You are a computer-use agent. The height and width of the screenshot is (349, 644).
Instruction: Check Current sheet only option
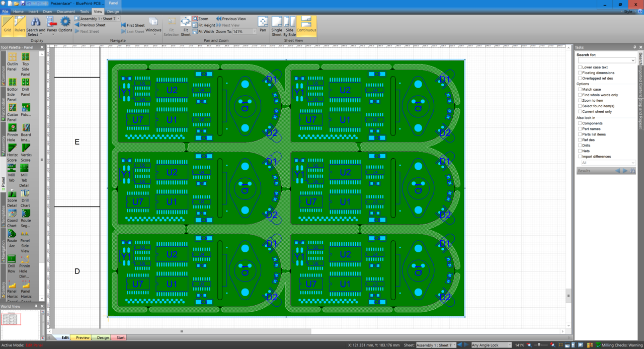[x=580, y=111]
